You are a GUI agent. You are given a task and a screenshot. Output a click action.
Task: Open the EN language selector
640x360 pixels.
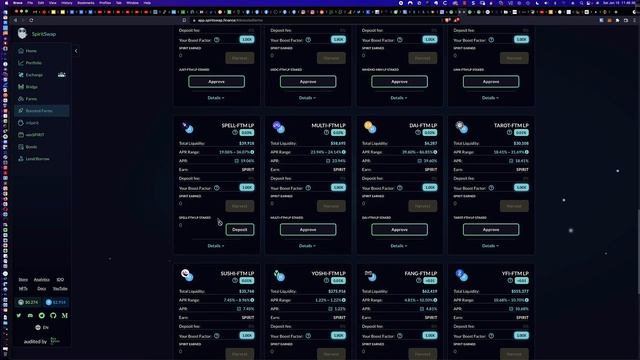click(42, 327)
